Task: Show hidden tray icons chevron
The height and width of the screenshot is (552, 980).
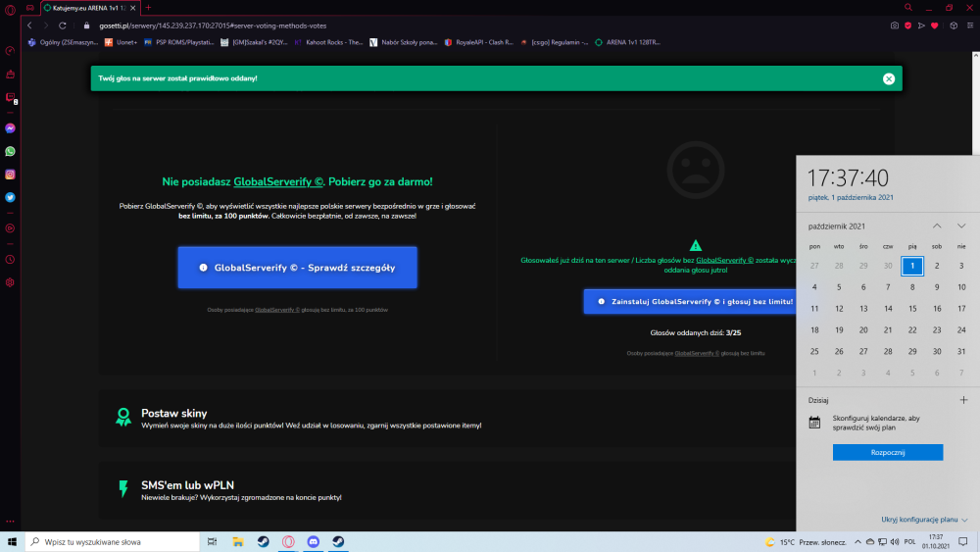Action: click(857, 542)
